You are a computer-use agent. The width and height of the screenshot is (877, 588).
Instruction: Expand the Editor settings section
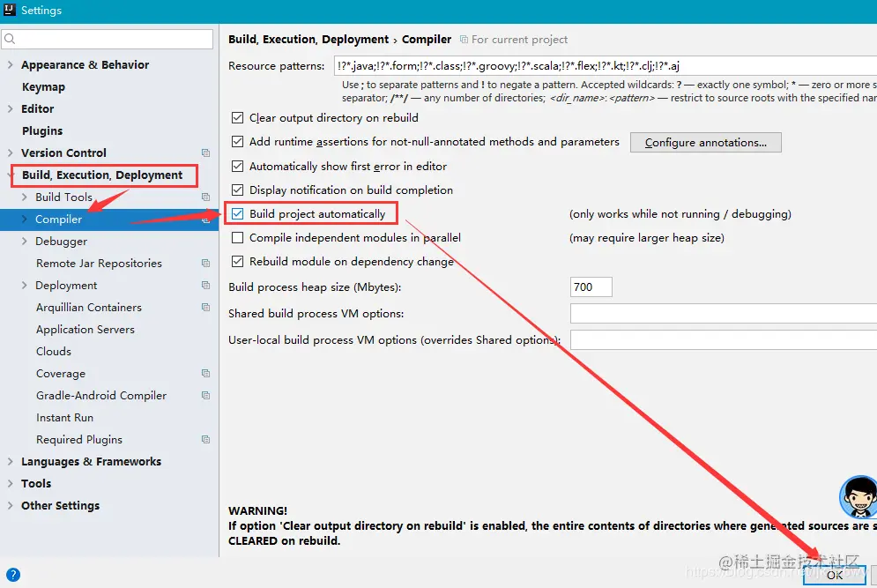10,108
